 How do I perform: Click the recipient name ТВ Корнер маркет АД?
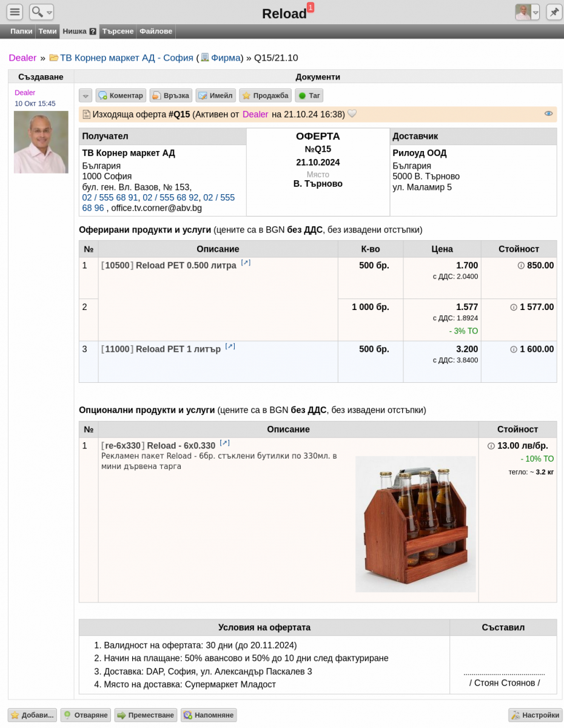pyautogui.click(x=129, y=153)
